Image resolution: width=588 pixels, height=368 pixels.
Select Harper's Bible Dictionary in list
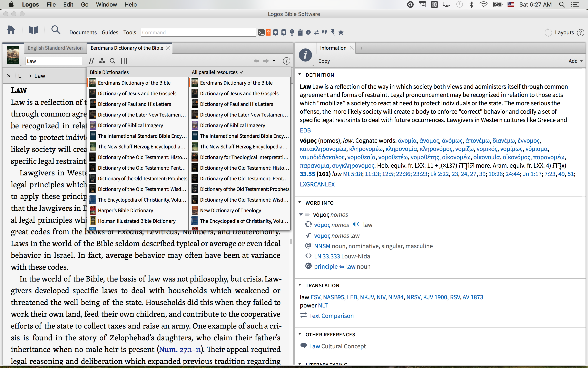point(138,210)
